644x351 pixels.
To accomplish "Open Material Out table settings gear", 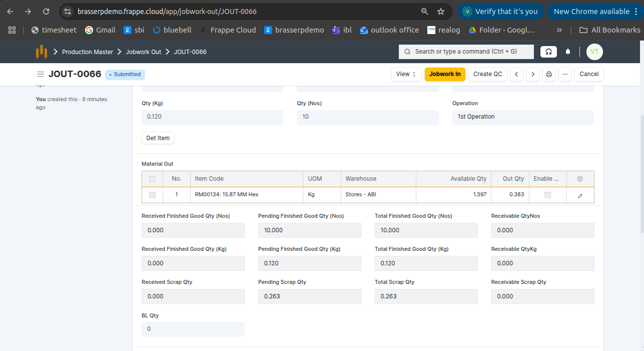I will 580,179.
